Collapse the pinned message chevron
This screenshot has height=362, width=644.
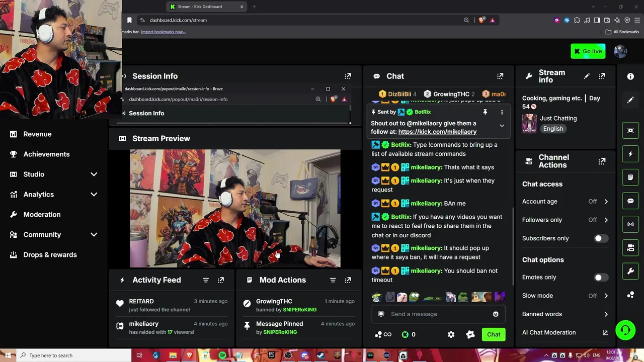[x=502, y=126]
